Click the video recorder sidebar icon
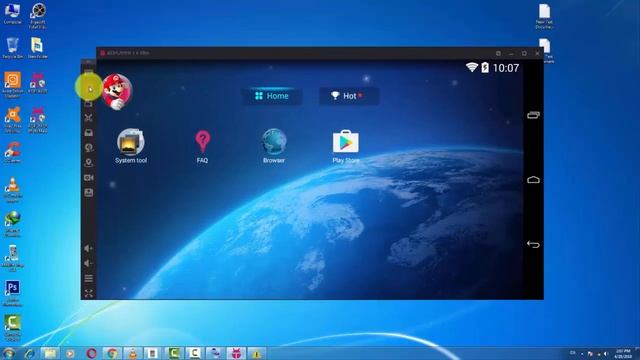The width and height of the screenshot is (640, 360). click(x=89, y=178)
